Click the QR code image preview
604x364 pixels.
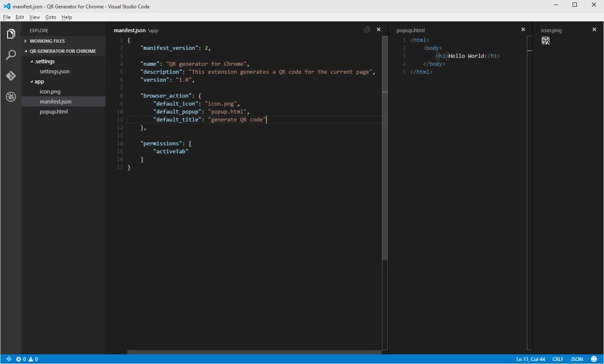tap(545, 41)
